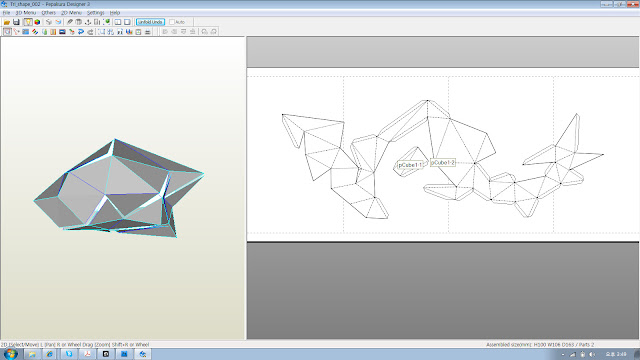
Task: Click the multicolored striped edge icon
Action: pos(35,31)
